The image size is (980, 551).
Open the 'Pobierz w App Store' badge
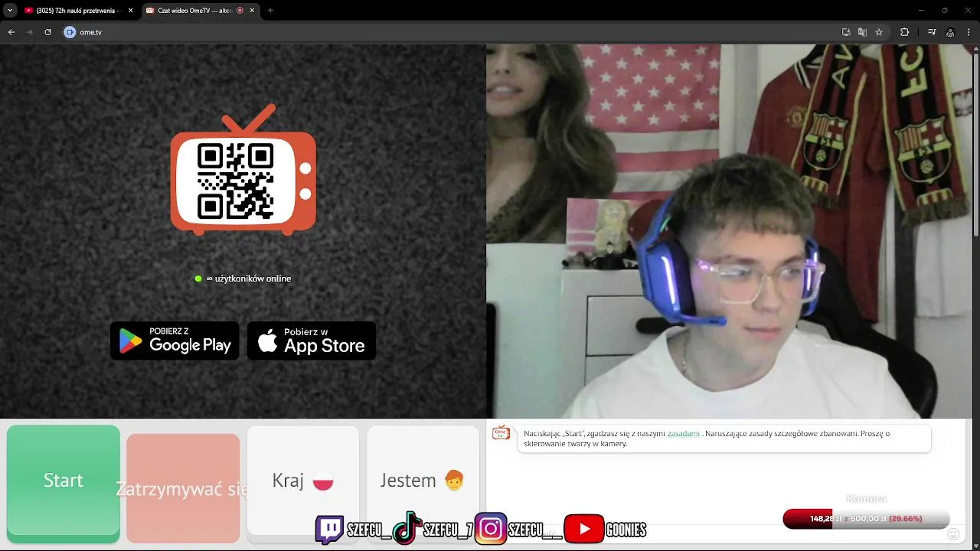coord(312,341)
